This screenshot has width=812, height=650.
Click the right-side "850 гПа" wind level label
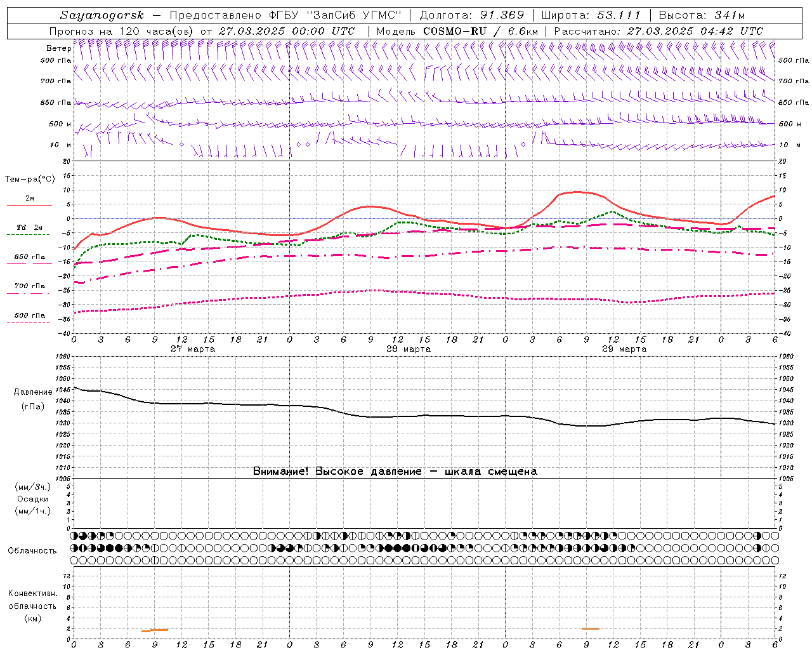(x=794, y=102)
